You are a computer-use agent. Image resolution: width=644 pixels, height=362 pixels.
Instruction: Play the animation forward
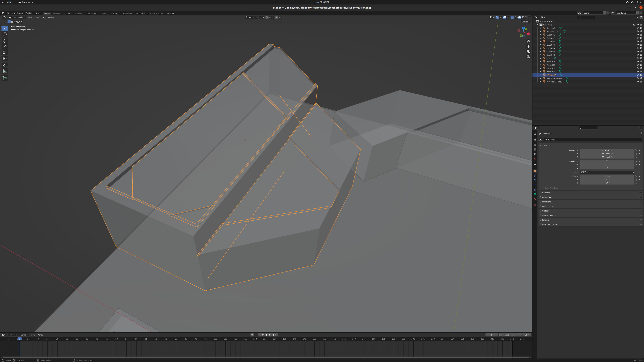270,335
